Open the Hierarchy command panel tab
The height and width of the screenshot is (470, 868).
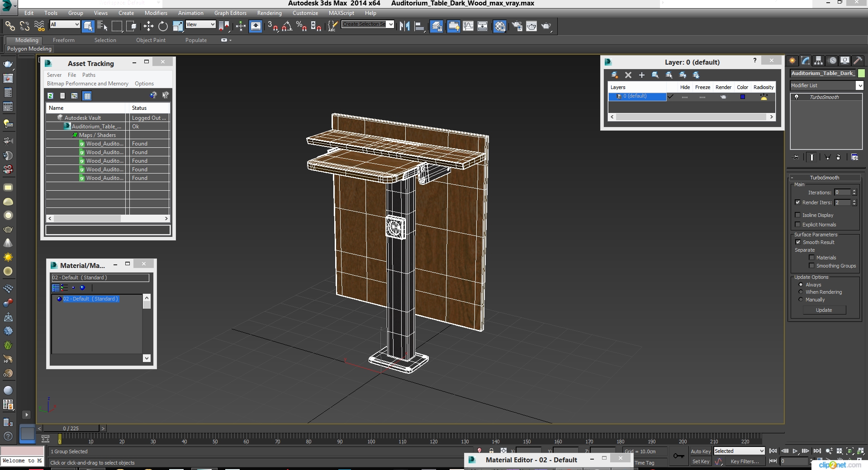[x=818, y=61]
